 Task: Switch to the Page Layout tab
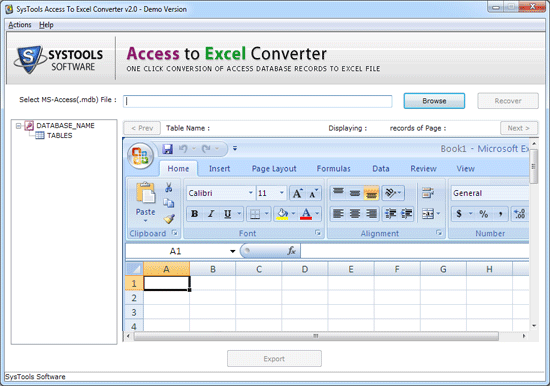(x=274, y=169)
